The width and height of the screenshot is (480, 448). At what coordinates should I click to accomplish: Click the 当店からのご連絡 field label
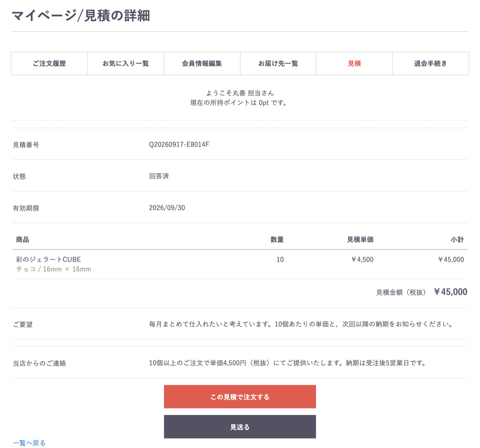coord(39,363)
